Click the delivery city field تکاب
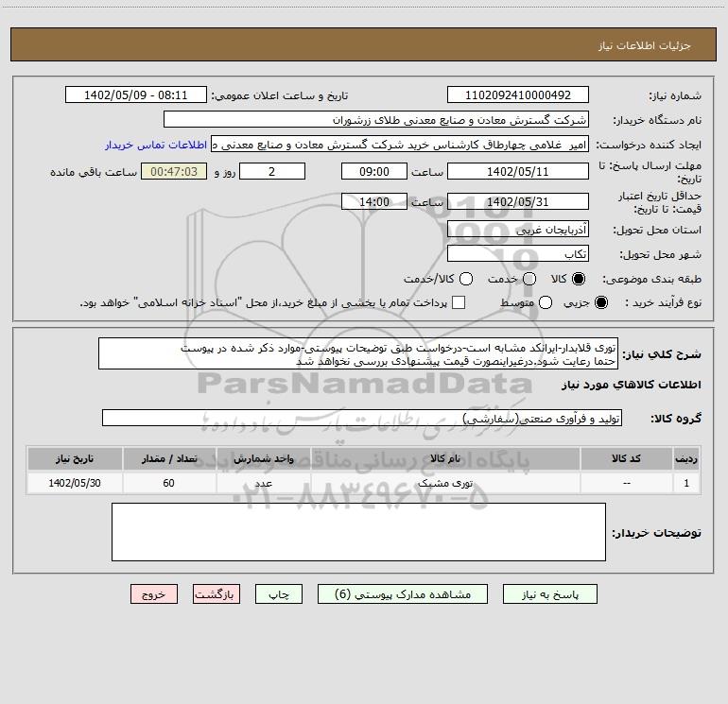 click(518, 254)
